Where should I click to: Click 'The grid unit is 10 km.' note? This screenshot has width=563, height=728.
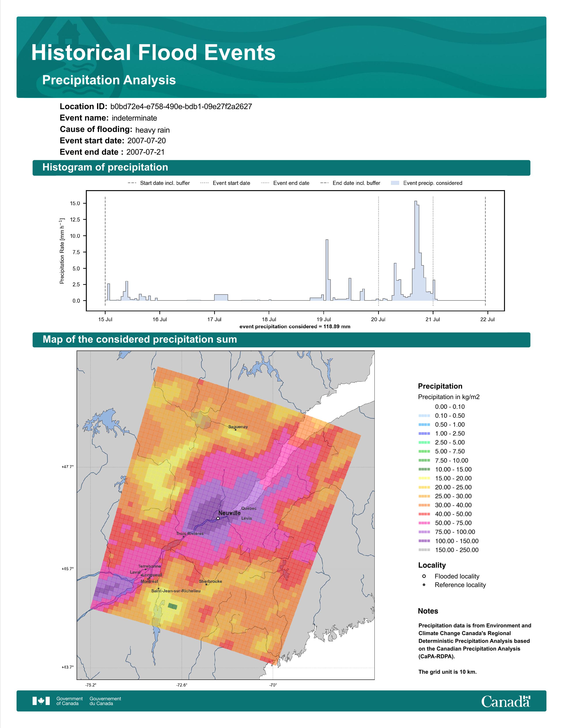tap(448, 672)
